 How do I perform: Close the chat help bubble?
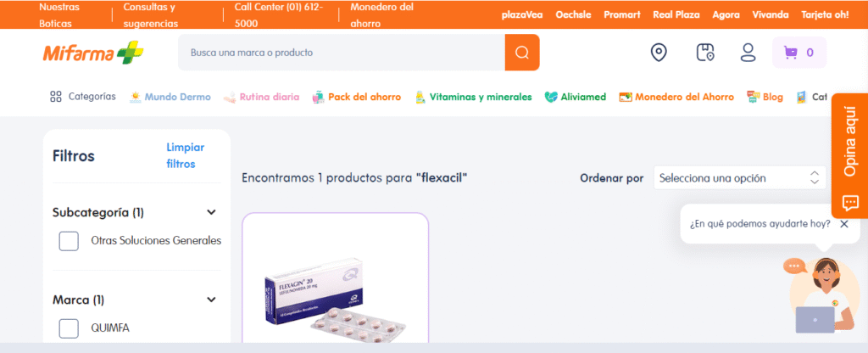click(x=843, y=224)
